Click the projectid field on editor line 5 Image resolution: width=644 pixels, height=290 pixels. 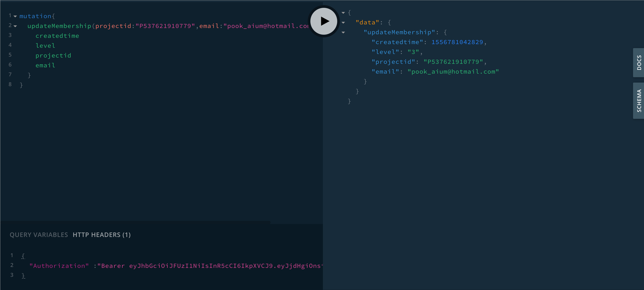(x=53, y=55)
